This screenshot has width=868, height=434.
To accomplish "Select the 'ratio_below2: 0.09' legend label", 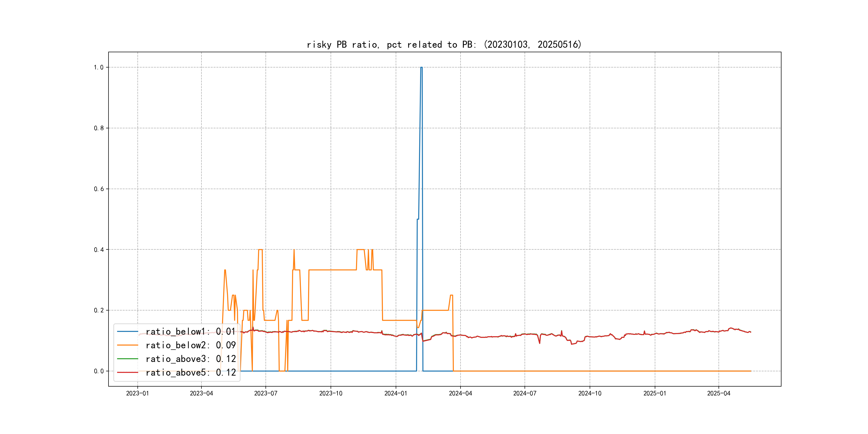I will 190,345.
